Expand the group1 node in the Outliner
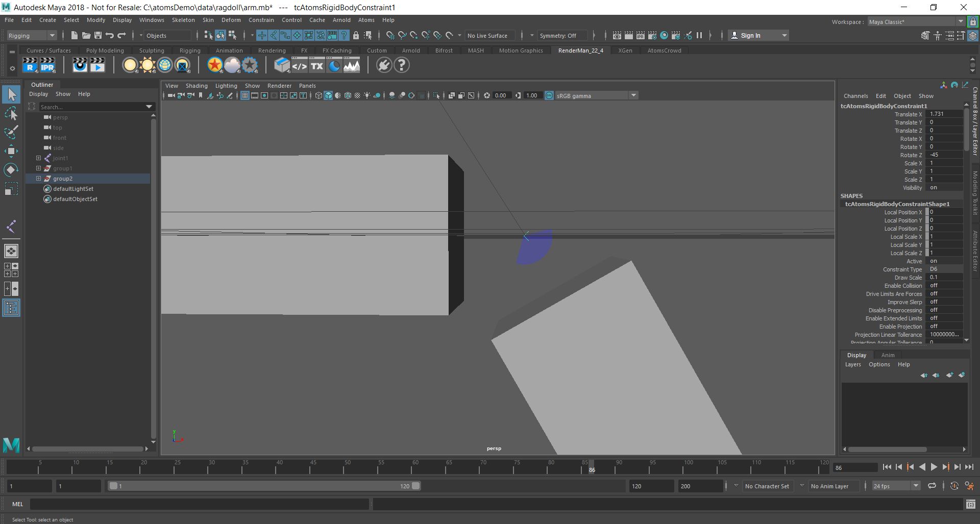Image resolution: width=980 pixels, height=524 pixels. click(x=38, y=168)
